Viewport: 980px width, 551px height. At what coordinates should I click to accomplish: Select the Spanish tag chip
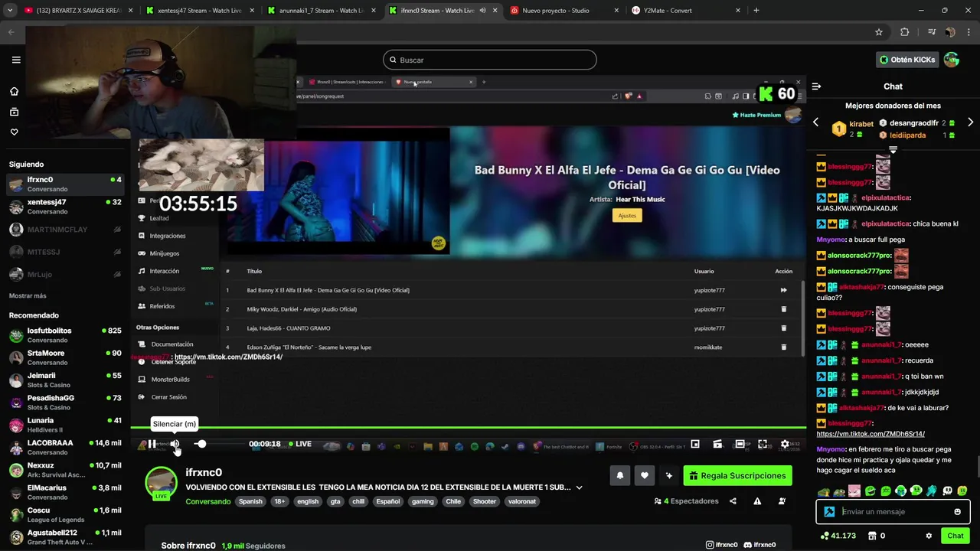(250, 501)
